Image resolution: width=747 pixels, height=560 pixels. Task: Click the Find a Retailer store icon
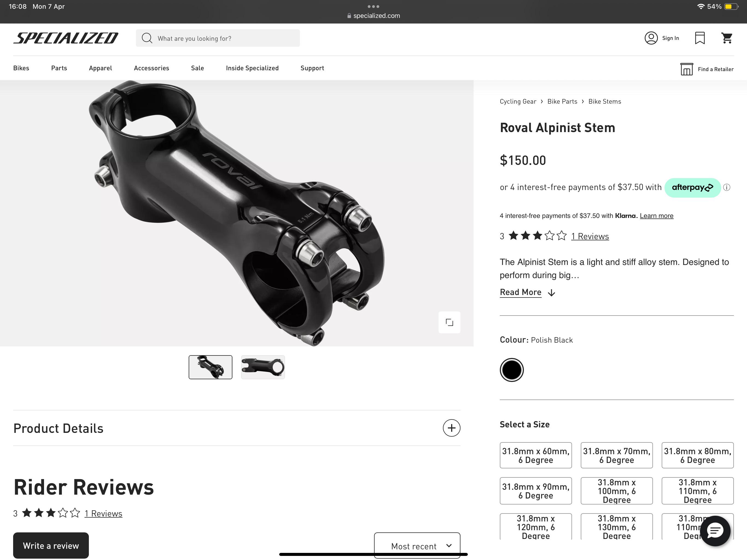click(686, 69)
